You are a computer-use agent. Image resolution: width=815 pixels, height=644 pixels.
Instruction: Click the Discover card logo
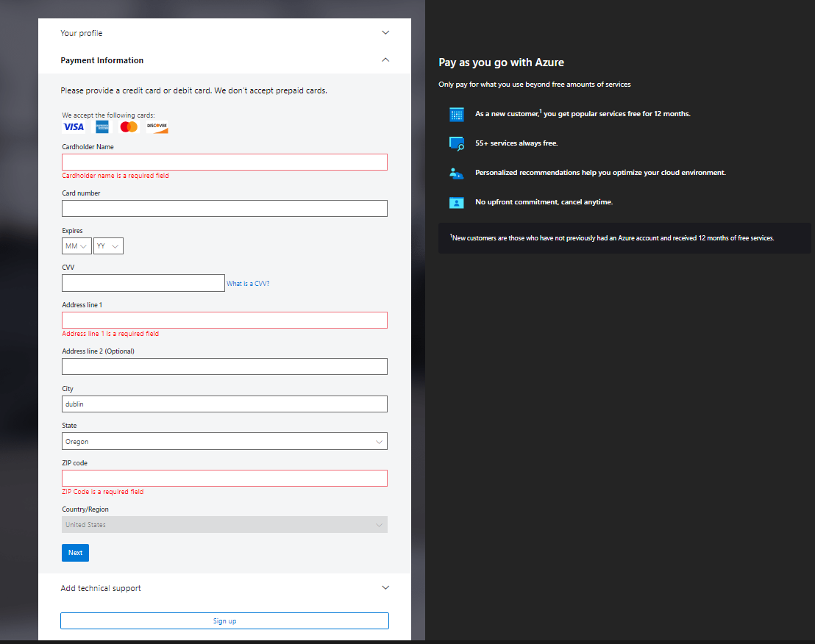click(157, 126)
